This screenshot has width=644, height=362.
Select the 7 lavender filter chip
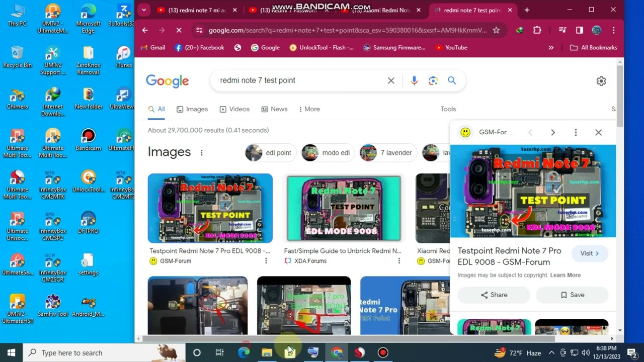pyautogui.click(x=388, y=153)
